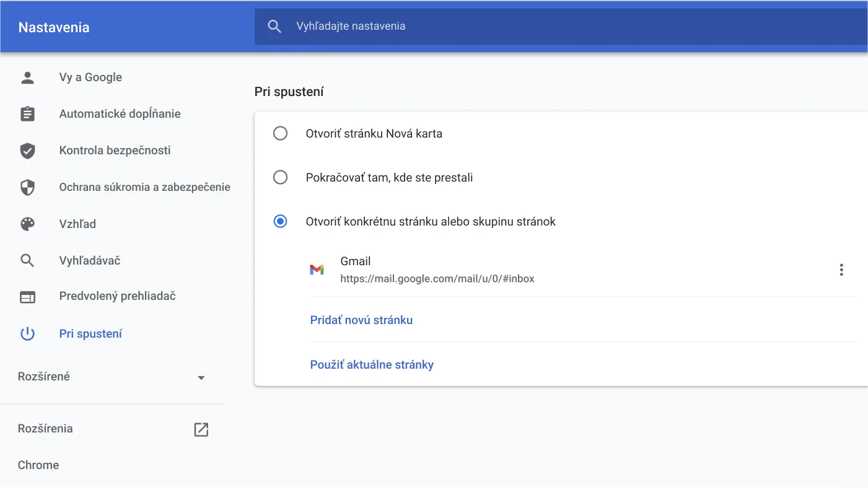Image resolution: width=868 pixels, height=487 pixels.
Task: Click the Pridať novú stránku link
Action: [361, 320]
